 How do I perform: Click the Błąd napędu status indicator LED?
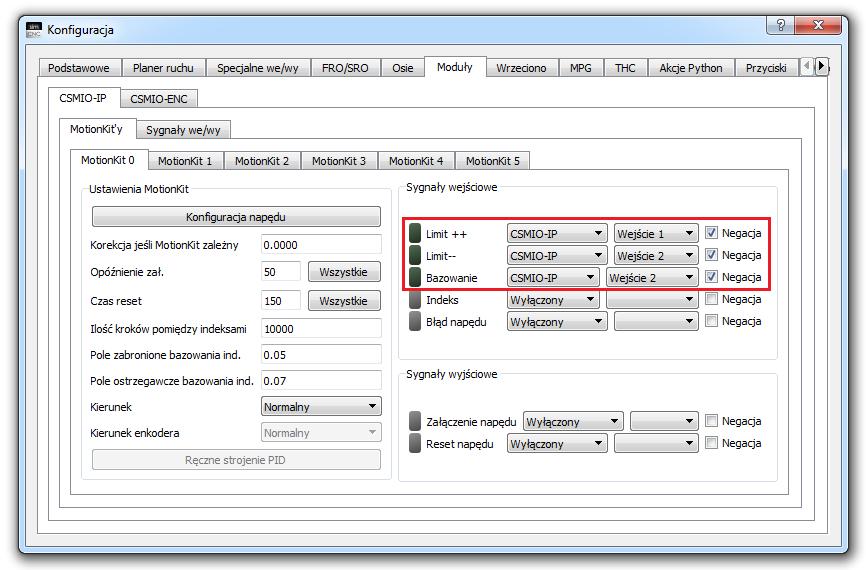415,321
